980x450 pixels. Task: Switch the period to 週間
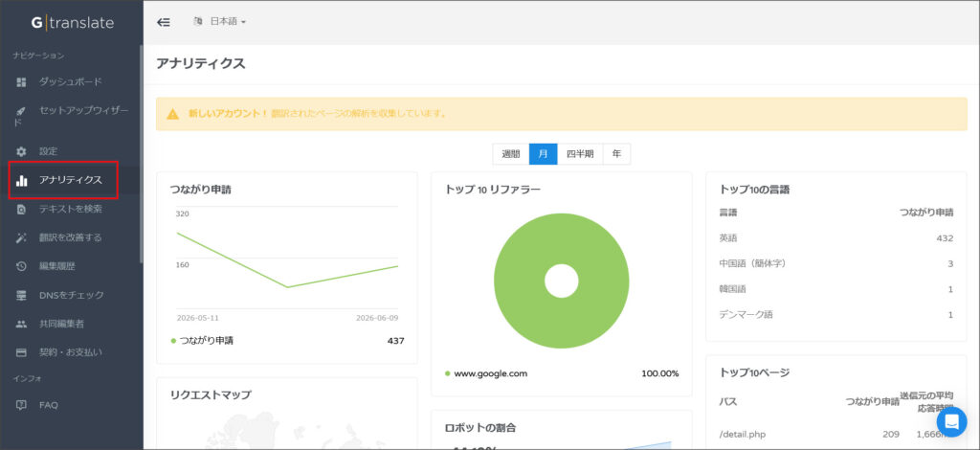(x=511, y=154)
